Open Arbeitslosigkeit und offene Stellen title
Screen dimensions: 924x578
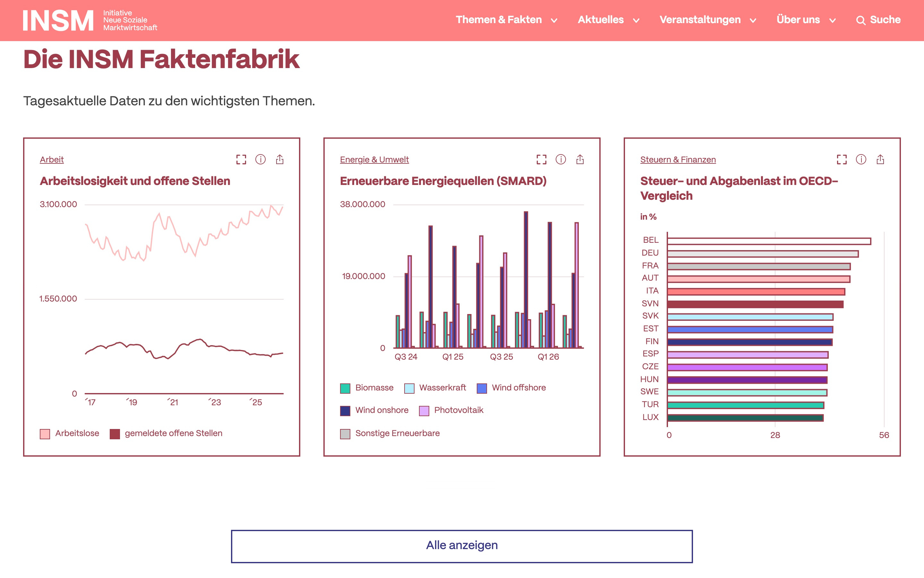click(x=135, y=181)
